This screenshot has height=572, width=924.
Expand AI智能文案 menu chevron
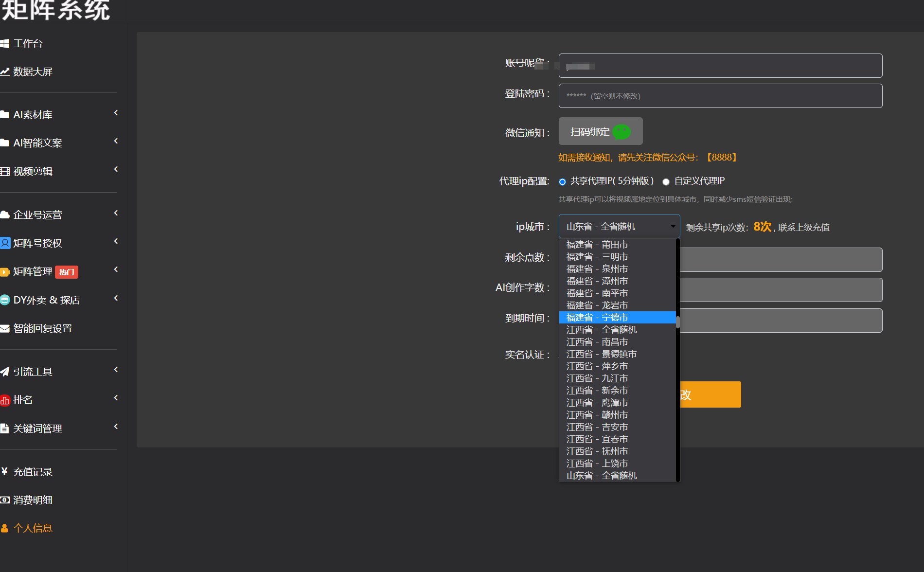[116, 141]
